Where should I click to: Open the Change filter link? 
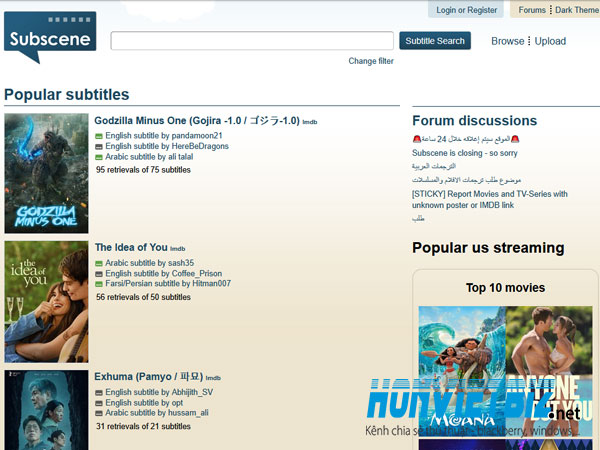click(371, 61)
